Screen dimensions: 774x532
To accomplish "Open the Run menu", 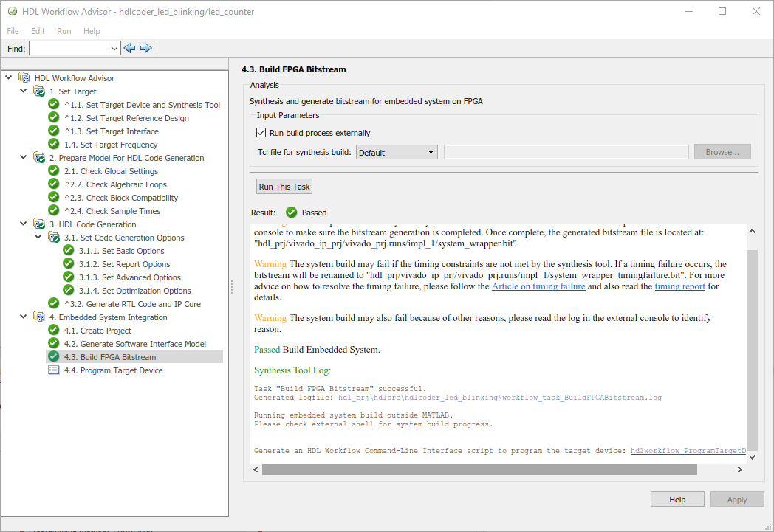I will pyautogui.click(x=64, y=31).
